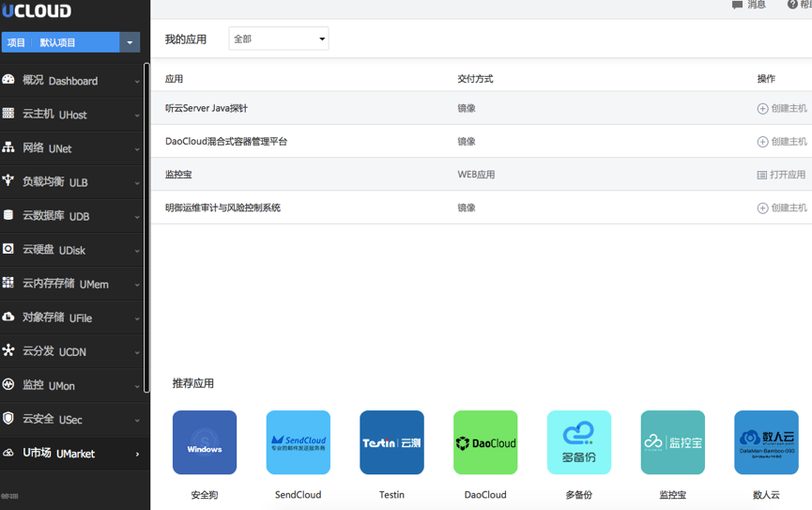Select the 监控宝 app name in table
Screen dimensions: 812x510
tap(178, 175)
